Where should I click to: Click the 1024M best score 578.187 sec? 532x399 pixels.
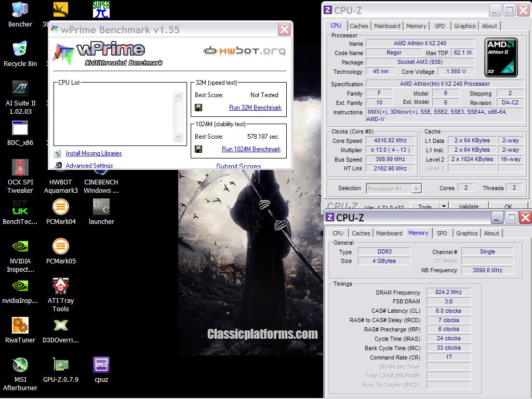pyautogui.click(x=262, y=137)
